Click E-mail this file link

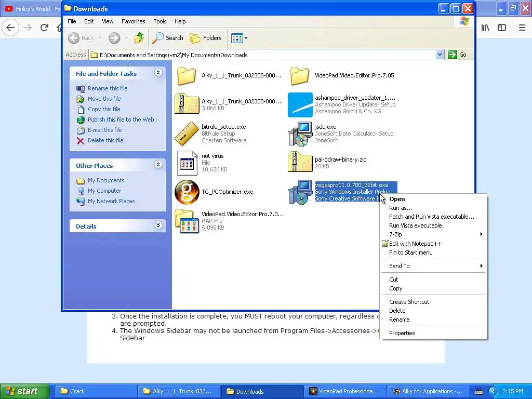pos(104,130)
